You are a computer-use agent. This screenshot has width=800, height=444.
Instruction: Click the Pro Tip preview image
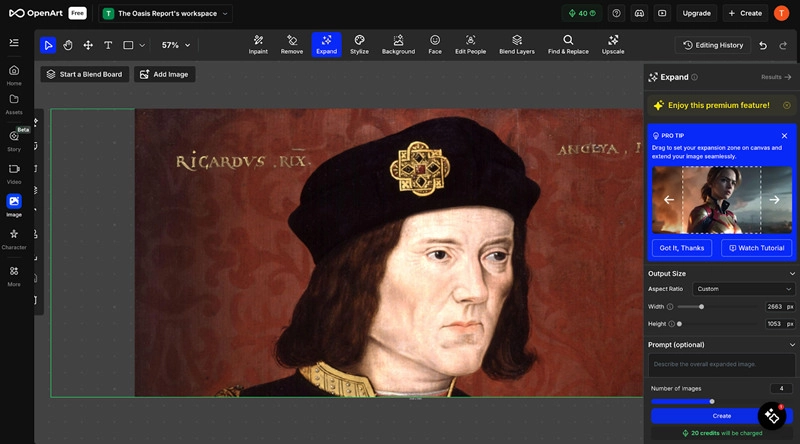coord(721,200)
